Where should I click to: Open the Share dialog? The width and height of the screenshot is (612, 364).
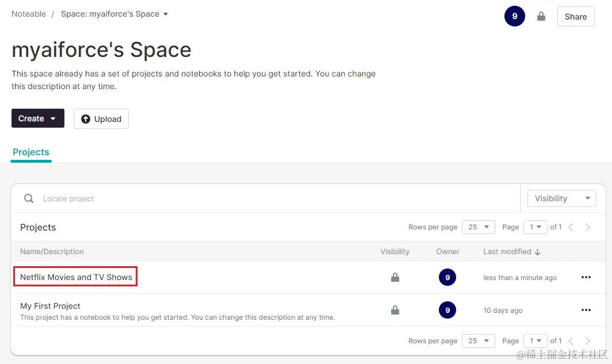[576, 16]
